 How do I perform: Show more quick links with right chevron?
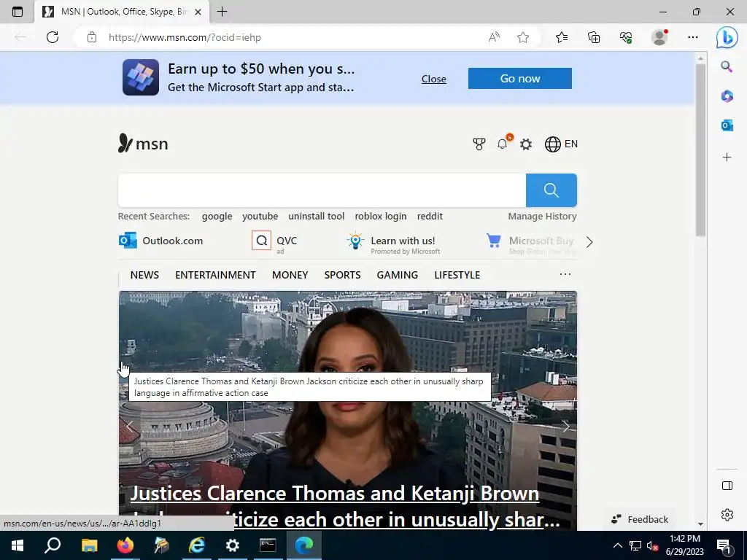[589, 242]
